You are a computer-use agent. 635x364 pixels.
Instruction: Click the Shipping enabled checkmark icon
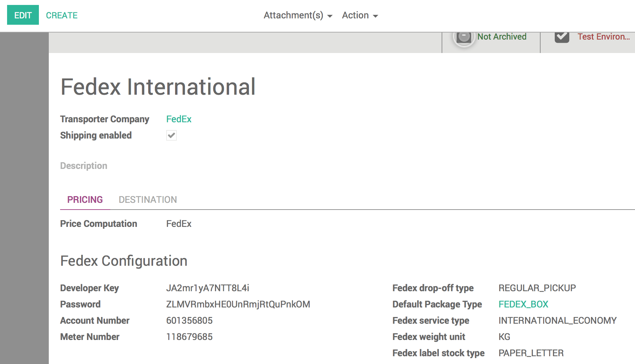coord(171,135)
